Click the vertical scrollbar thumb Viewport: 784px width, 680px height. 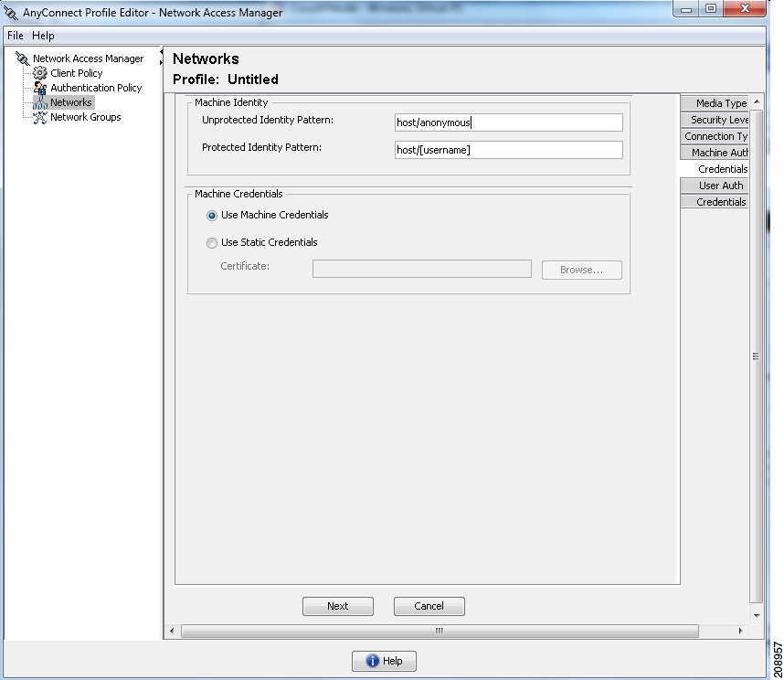pyautogui.click(x=757, y=356)
